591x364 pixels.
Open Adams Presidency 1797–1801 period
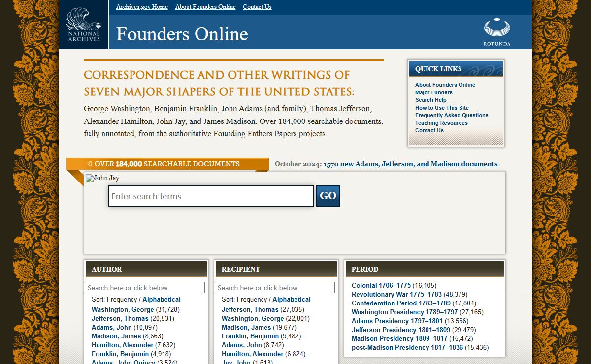click(x=397, y=321)
